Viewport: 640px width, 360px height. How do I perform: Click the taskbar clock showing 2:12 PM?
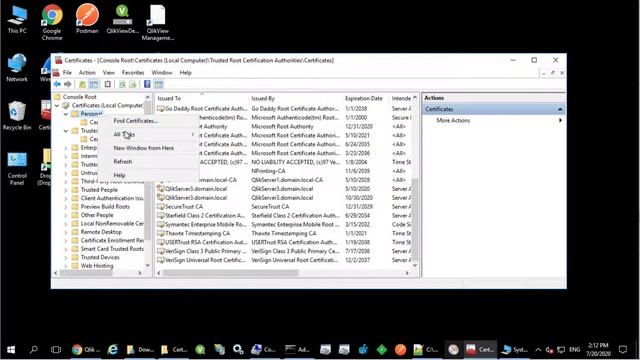click(598, 349)
